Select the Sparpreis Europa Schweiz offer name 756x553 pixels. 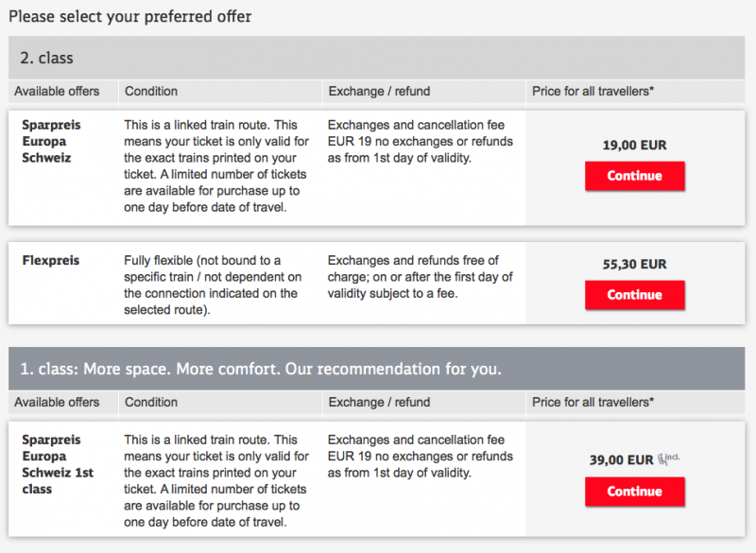pyautogui.click(x=51, y=141)
